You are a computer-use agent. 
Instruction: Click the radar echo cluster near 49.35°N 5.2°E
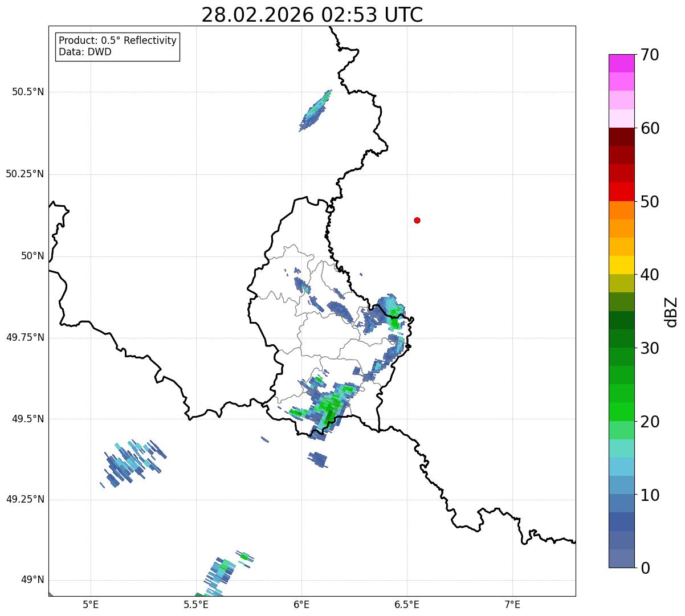point(132,463)
